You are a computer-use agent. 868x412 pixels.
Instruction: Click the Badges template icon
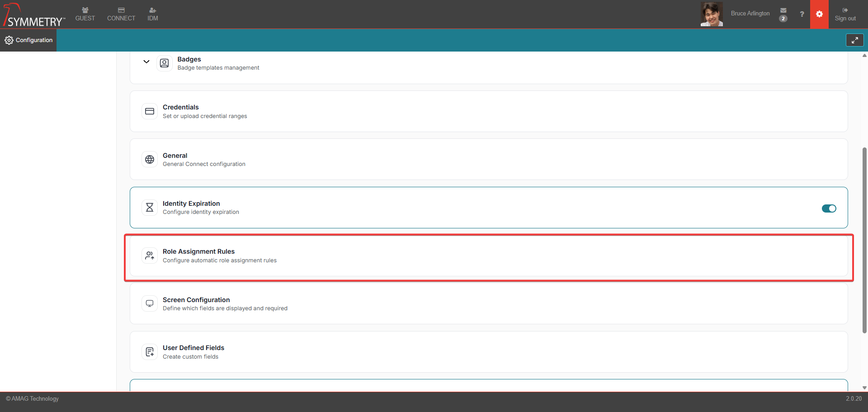pos(164,63)
